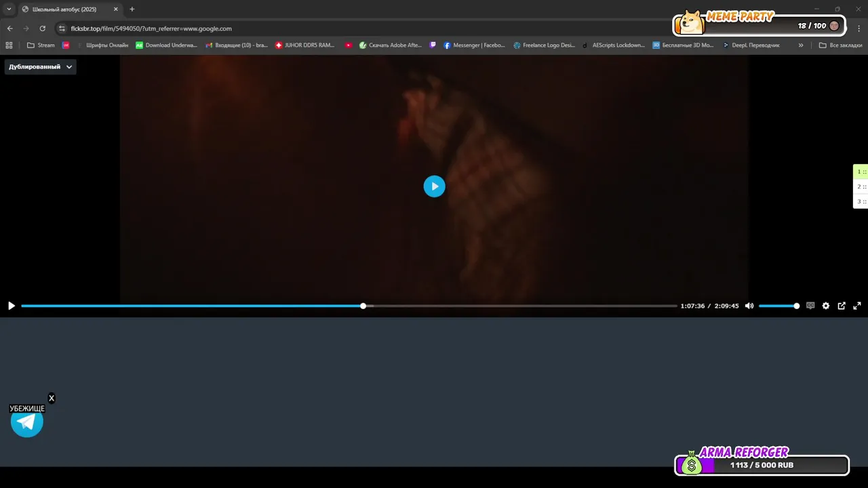
Task: Open the Входящие (10) Gmail bookmark
Action: (237, 45)
